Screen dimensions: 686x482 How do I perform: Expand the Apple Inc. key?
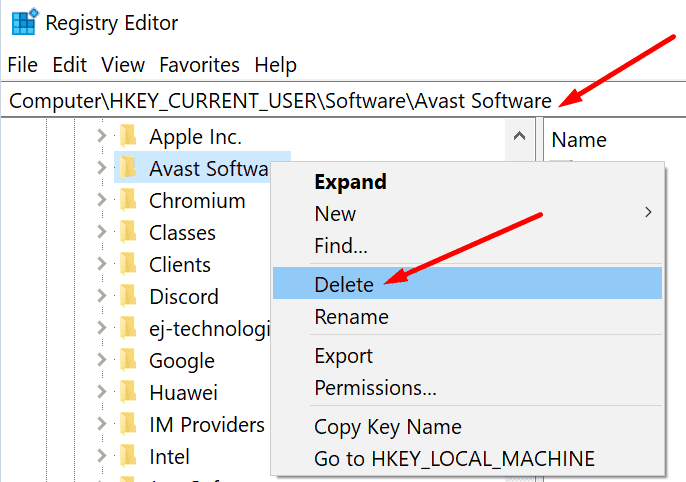pos(102,136)
